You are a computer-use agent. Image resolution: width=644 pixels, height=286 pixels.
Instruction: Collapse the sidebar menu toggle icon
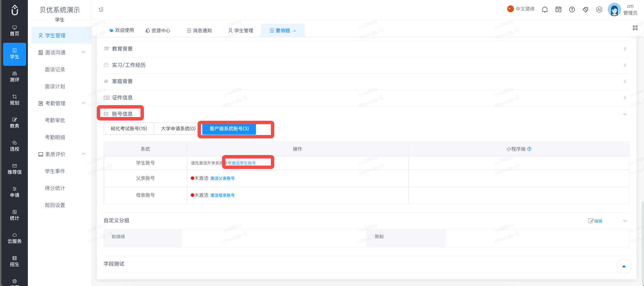pos(101,9)
